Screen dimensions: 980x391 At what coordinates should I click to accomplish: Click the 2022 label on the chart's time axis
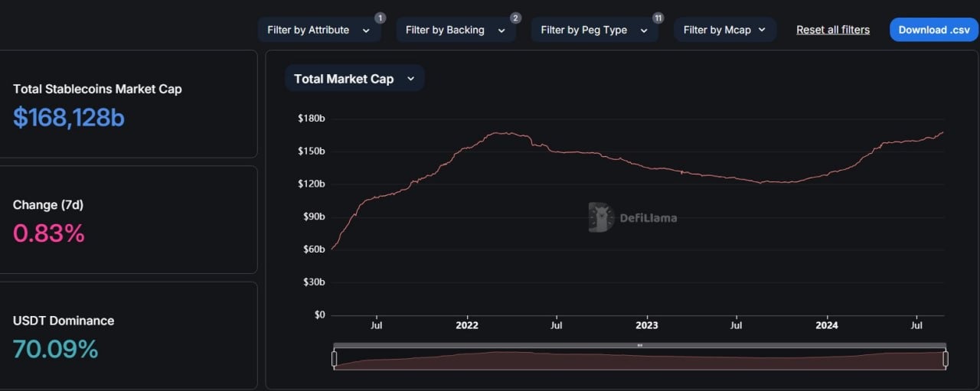tap(467, 325)
